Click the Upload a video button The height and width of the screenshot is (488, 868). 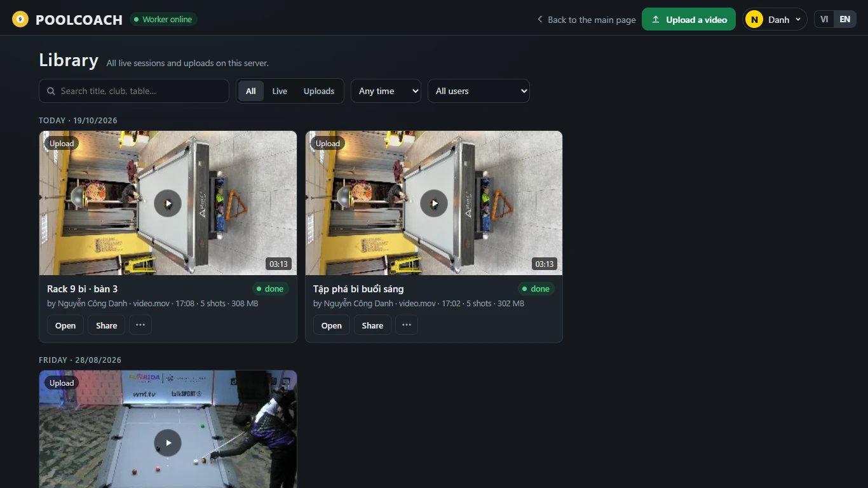tap(689, 19)
